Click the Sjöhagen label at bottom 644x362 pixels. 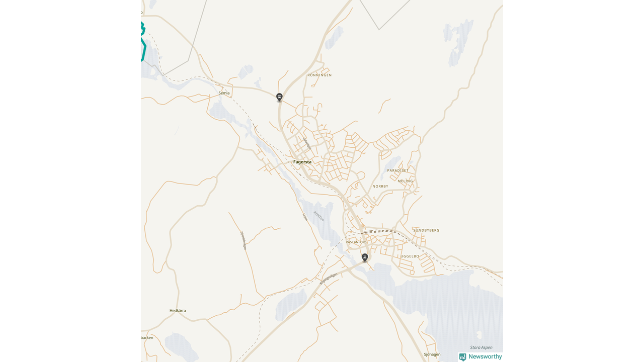coord(432,354)
